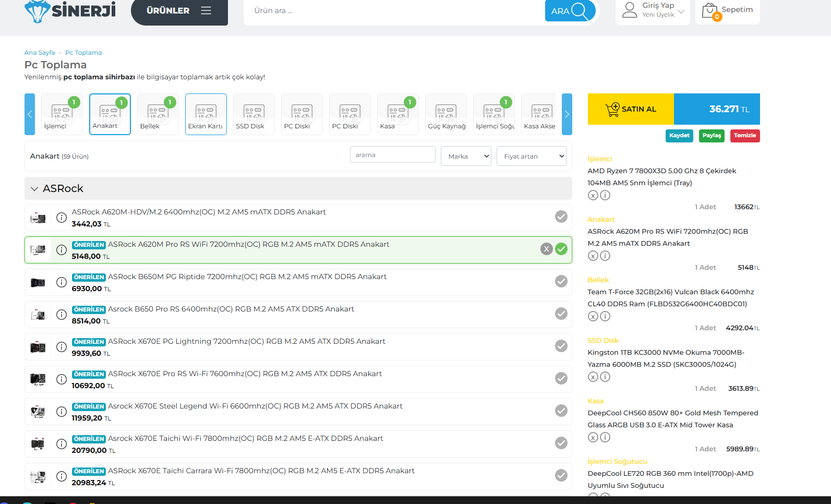Click the search magnifier ARA button
This screenshot has width=831, height=504.
(570, 10)
